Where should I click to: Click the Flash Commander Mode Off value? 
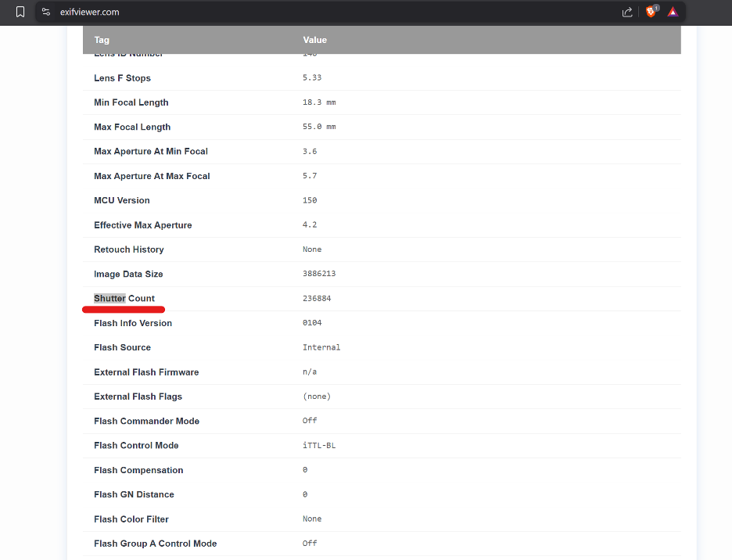coord(310,420)
